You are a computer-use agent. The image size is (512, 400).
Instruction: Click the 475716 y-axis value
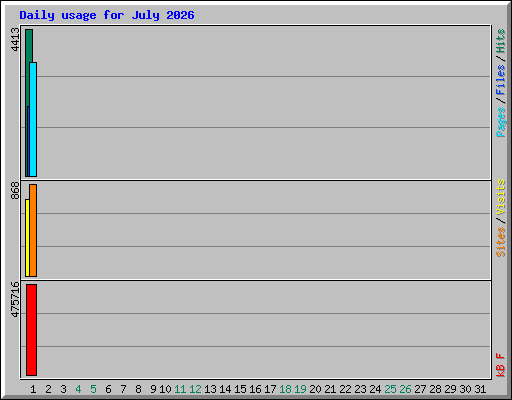pyautogui.click(x=15, y=299)
